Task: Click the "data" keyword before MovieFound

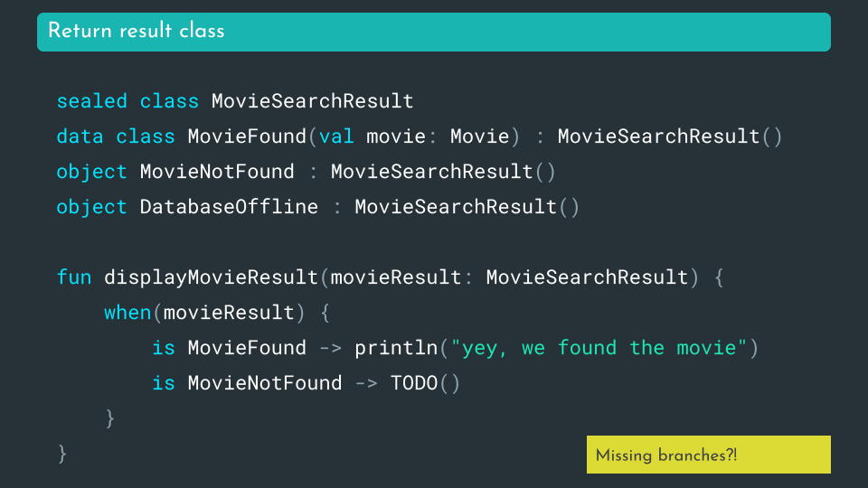Action: coord(80,136)
